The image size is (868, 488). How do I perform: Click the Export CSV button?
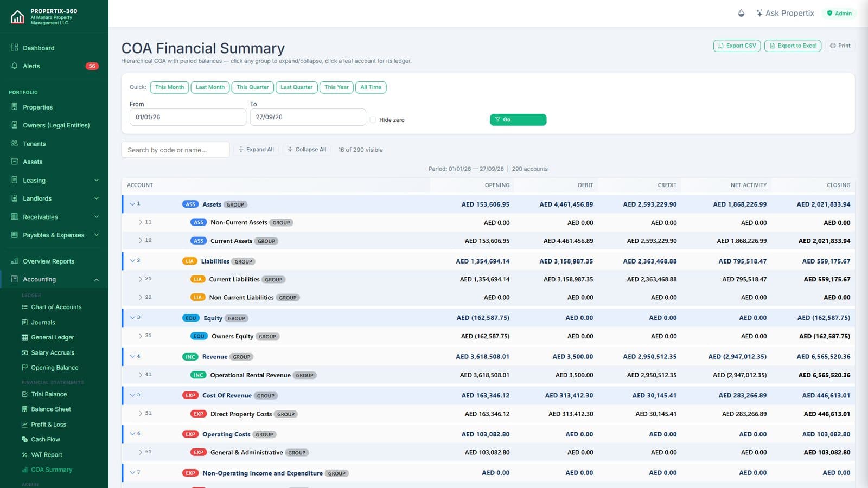(x=737, y=46)
